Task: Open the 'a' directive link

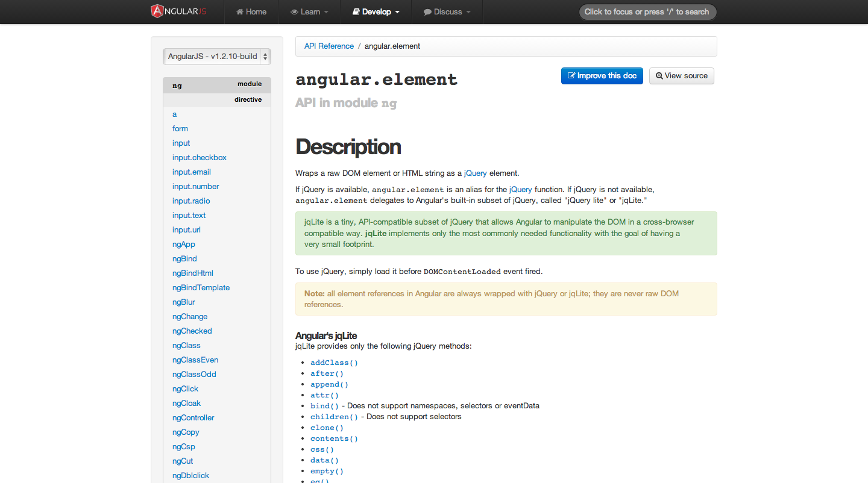Action: point(175,114)
